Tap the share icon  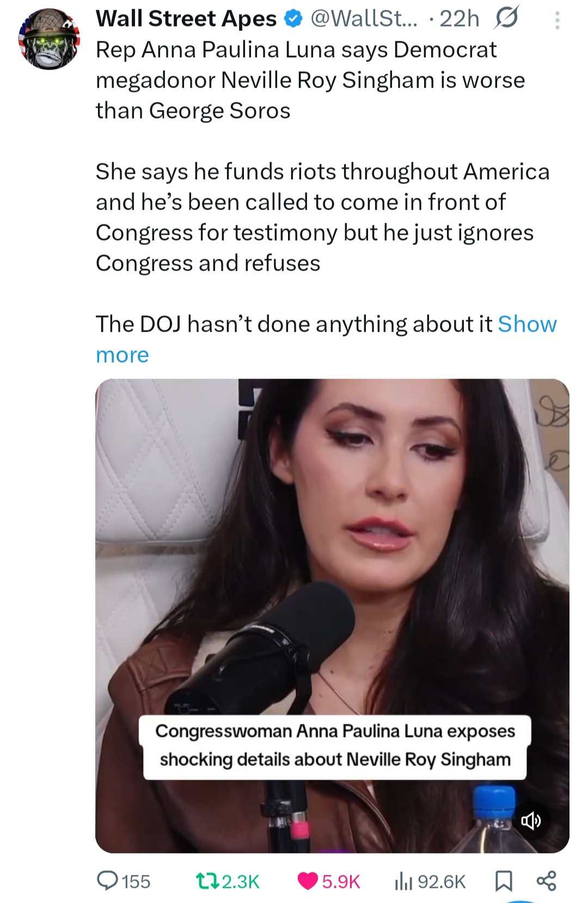click(546, 881)
